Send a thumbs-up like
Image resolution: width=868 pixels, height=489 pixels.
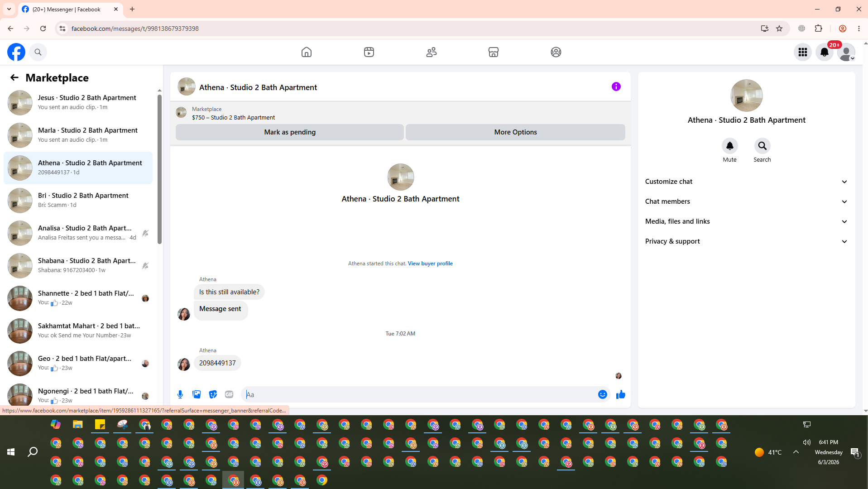(x=621, y=394)
